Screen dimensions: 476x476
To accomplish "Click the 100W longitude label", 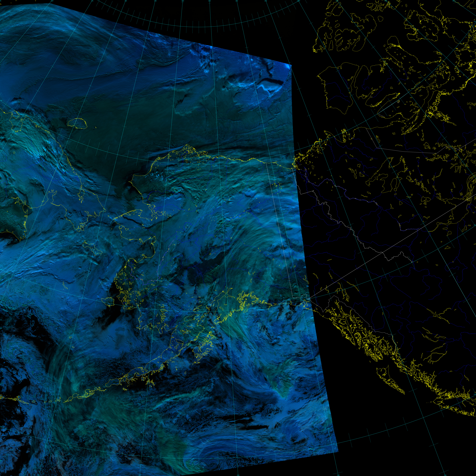I will coord(386,1).
